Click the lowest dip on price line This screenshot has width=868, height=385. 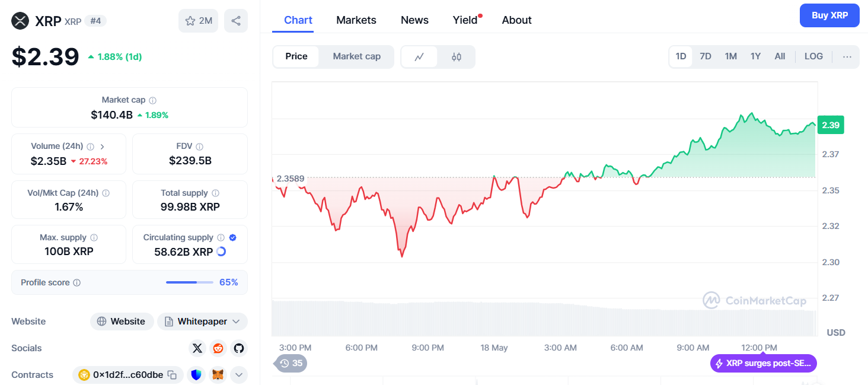[402, 256]
